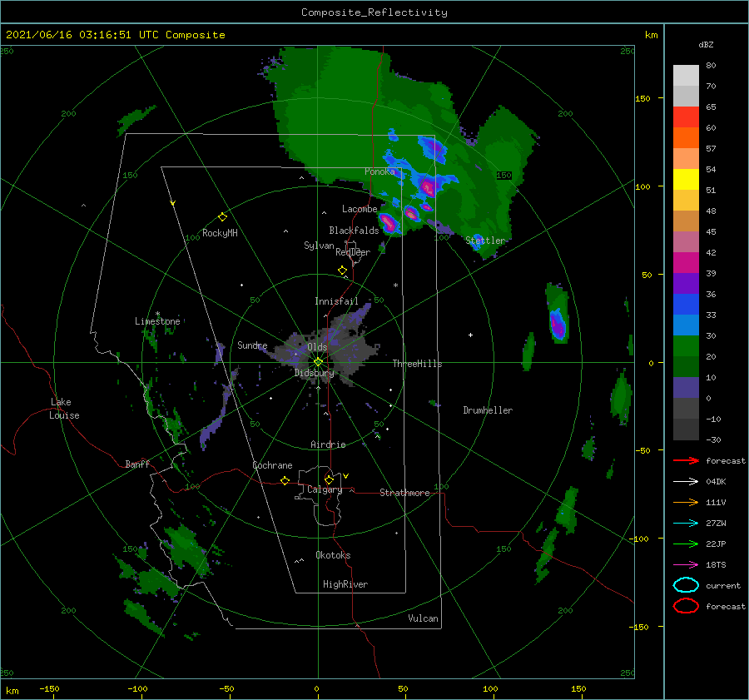Click the bright green 30 dBZ swatch

pyautogui.click(x=686, y=345)
